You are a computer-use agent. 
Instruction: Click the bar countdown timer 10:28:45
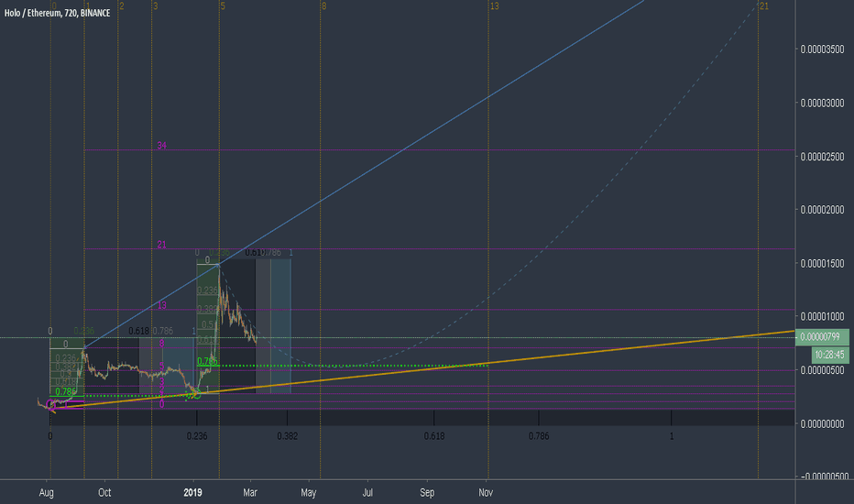click(x=829, y=355)
